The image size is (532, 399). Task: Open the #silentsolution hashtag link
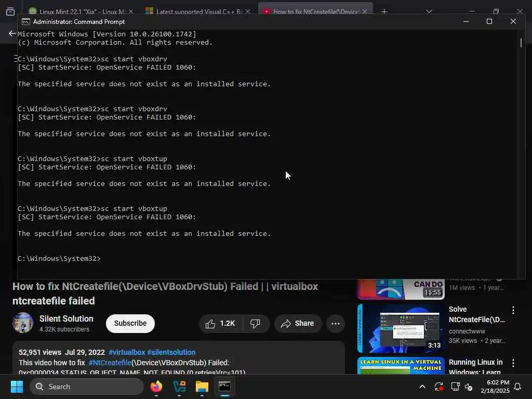pos(171,352)
